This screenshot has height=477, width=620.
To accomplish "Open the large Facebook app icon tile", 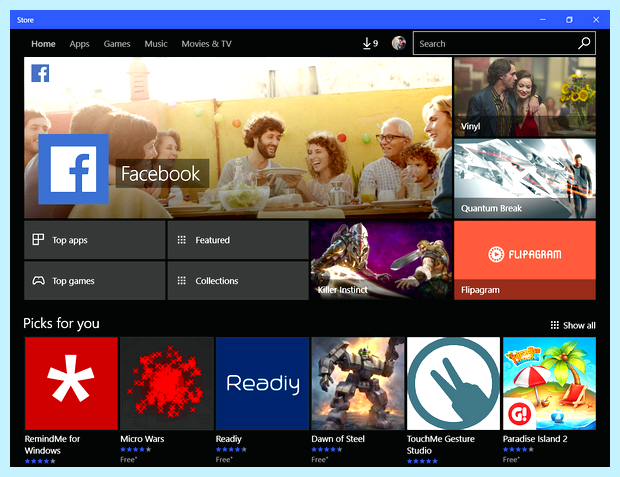I will (74, 169).
